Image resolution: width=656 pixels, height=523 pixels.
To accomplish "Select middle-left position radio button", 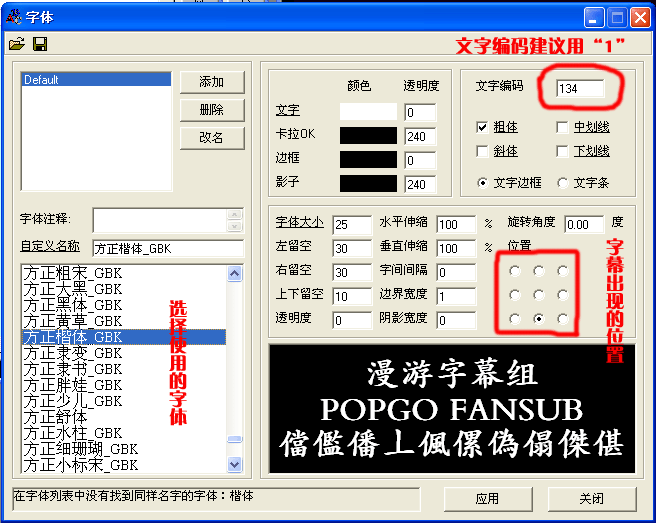I will (x=515, y=295).
